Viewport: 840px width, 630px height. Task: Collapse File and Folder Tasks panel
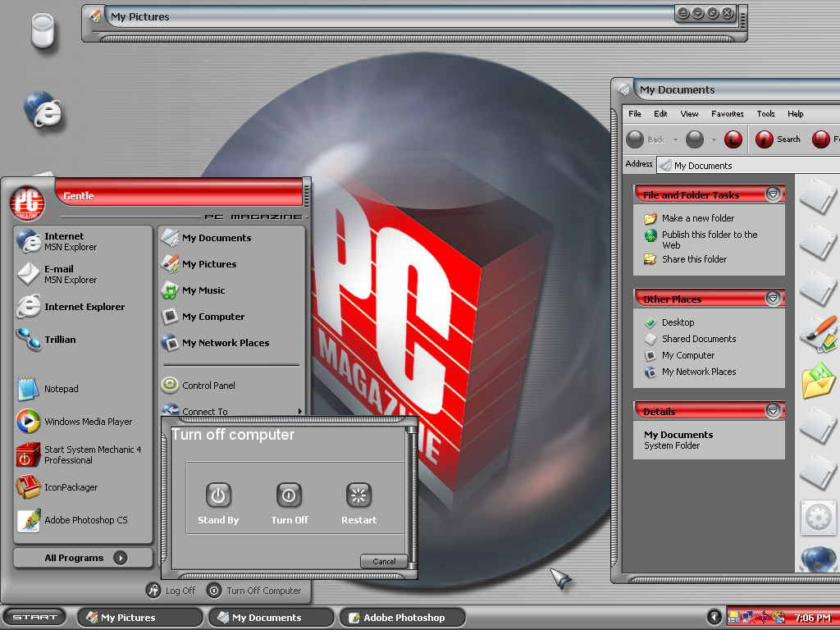pyautogui.click(x=773, y=194)
